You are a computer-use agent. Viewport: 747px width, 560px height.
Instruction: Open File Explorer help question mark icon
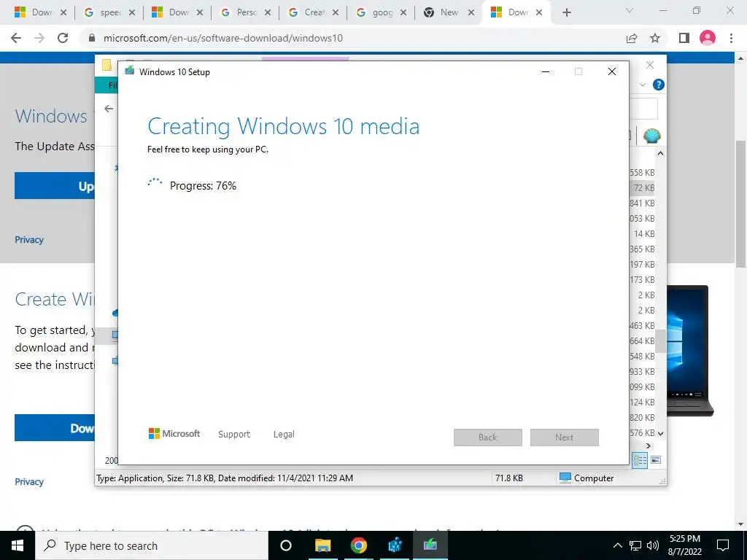(x=659, y=85)
